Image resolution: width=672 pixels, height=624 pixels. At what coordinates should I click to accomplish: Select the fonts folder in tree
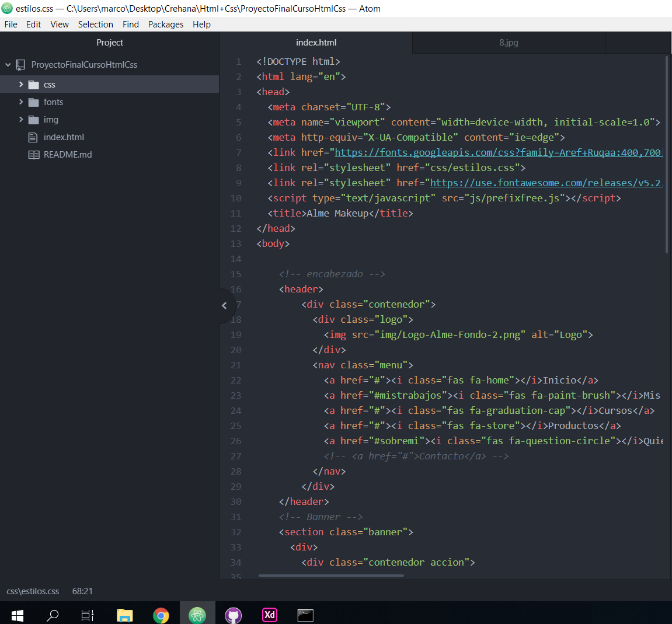point(109,102)
